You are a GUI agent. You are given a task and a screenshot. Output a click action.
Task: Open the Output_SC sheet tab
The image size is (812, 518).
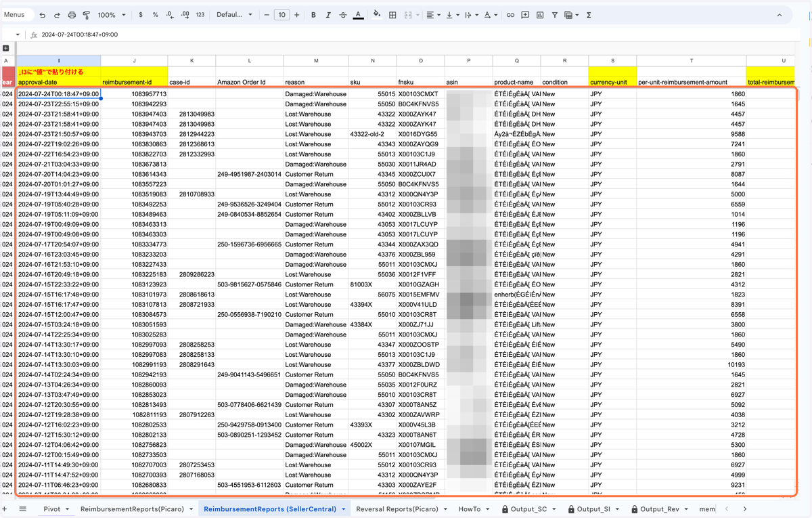[528, 509]
